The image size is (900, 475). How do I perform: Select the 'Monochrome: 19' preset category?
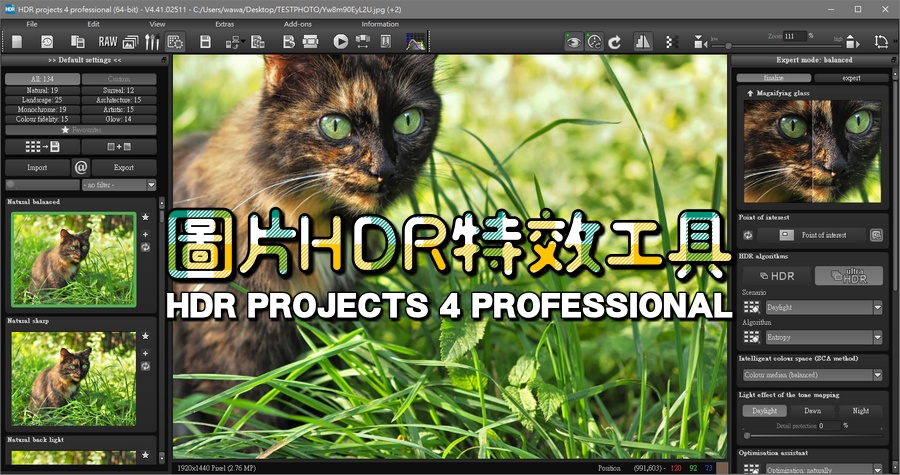42,110
